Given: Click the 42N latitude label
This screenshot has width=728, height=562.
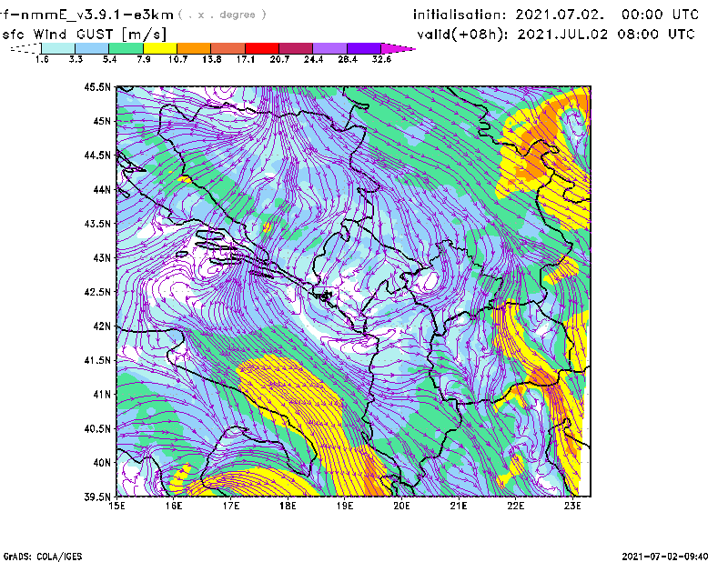Looking at the screenshot, I should pyautogui.click(x=102, y=326).
